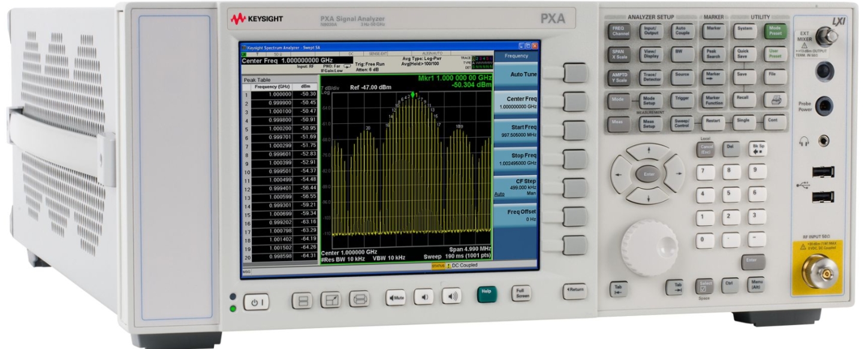Open the Mode selection key
868x349 pixels.
[x=617, y=101]
